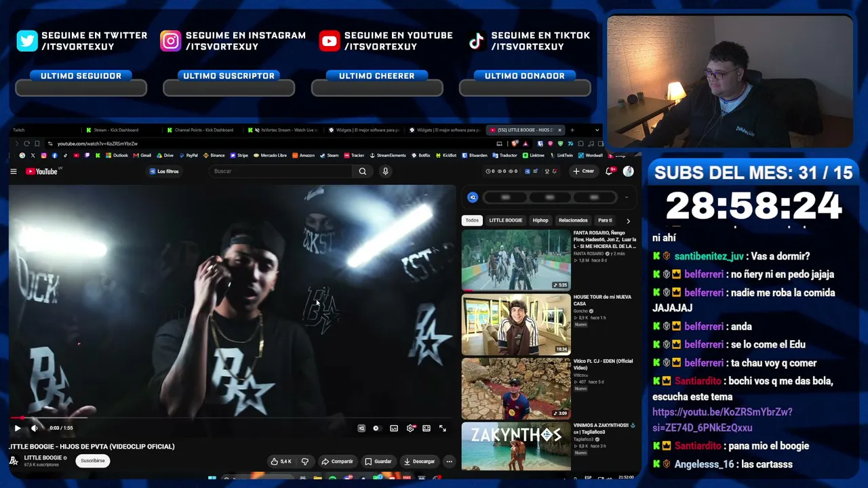Viewport: 868px width, 488px height.
Task: Open the PayPal bookmark
Action: 189,156
